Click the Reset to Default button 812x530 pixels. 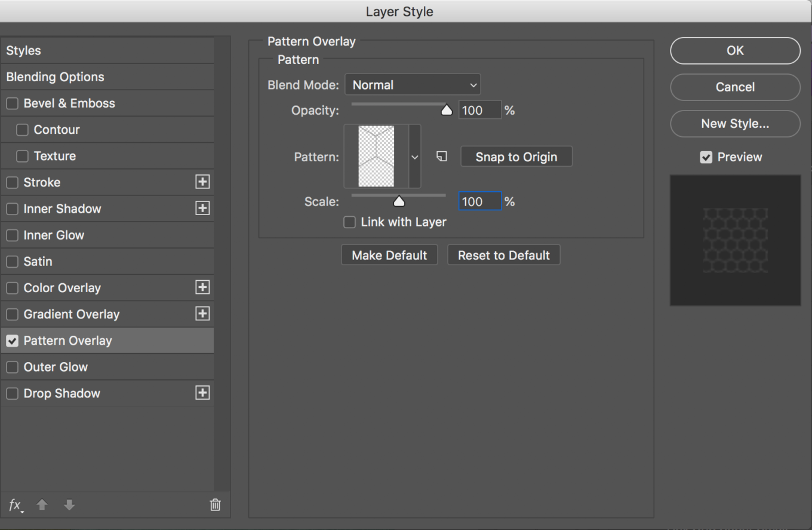click(503, 255)
